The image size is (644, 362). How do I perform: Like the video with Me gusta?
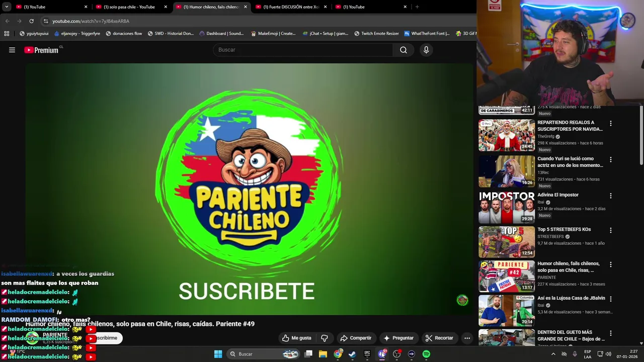coord(297,338)
